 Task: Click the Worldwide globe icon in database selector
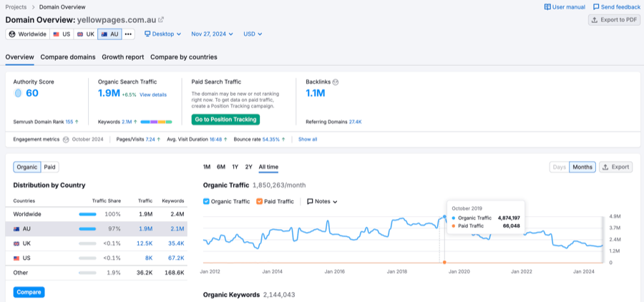12,34
